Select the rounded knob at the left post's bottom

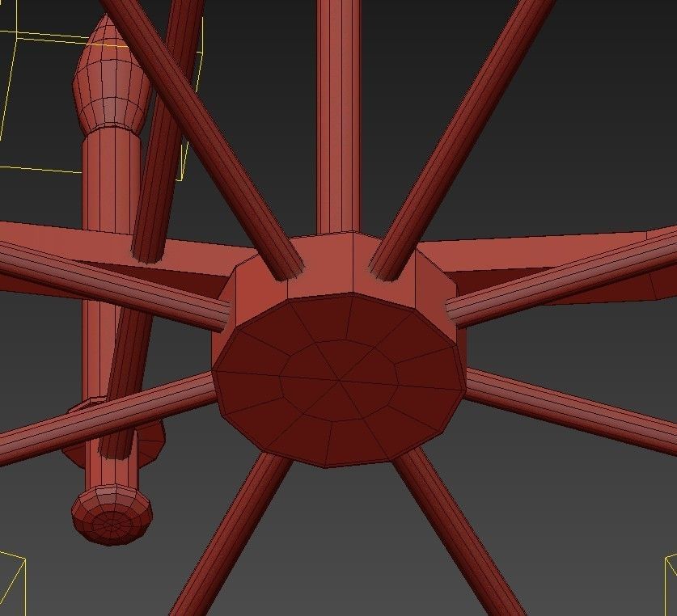click(x=112, y=515)
